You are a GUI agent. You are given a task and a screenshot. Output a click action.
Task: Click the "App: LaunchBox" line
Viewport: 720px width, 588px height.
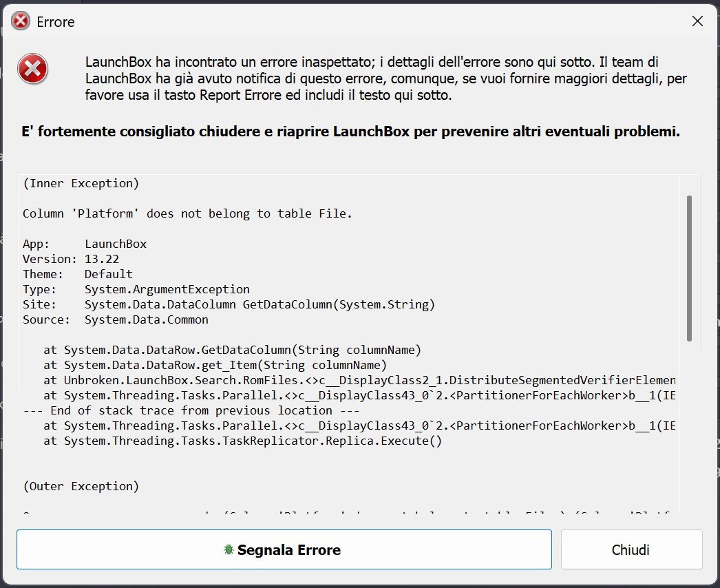pyautogui.click(x=85, y=244)
